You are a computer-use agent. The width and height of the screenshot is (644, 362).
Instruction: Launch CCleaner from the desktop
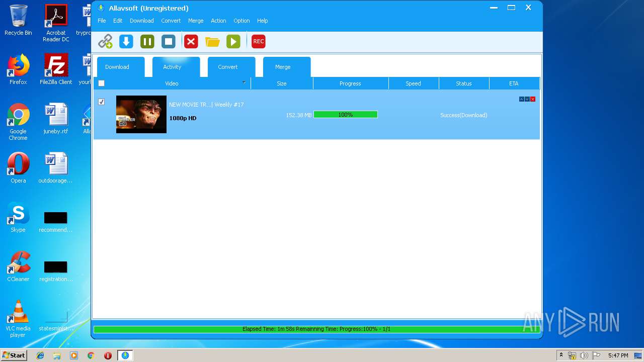coord(18,266)
